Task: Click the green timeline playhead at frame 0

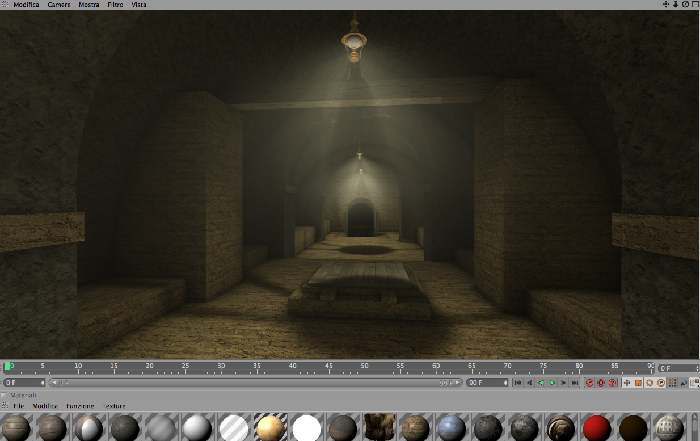Action: point(8,366)
